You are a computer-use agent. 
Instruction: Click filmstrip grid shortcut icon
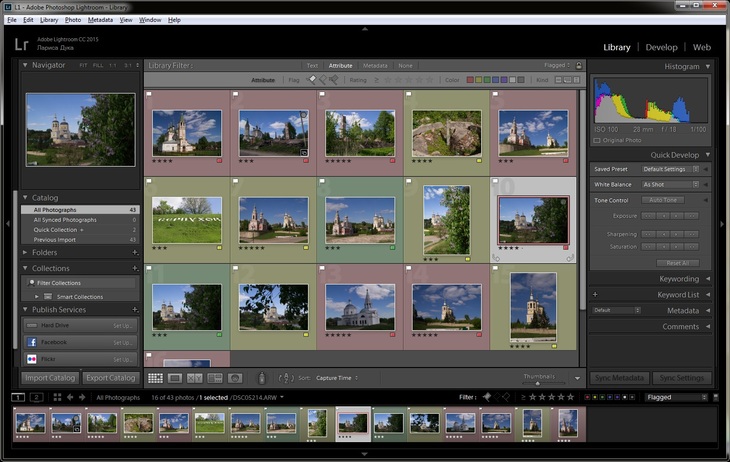click(x=57, y=397)
